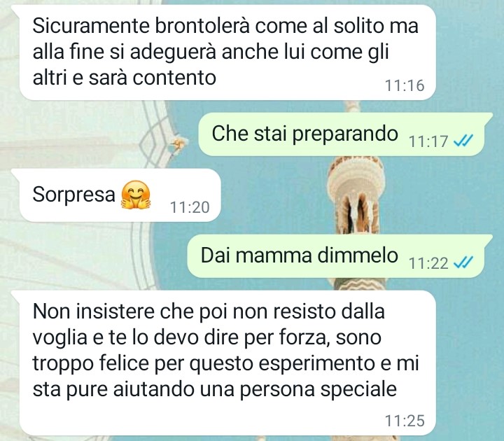The height and width of the screenshot is (441, 504).
Task: Click the 11:16 timestamp
Action: (405, 85)
